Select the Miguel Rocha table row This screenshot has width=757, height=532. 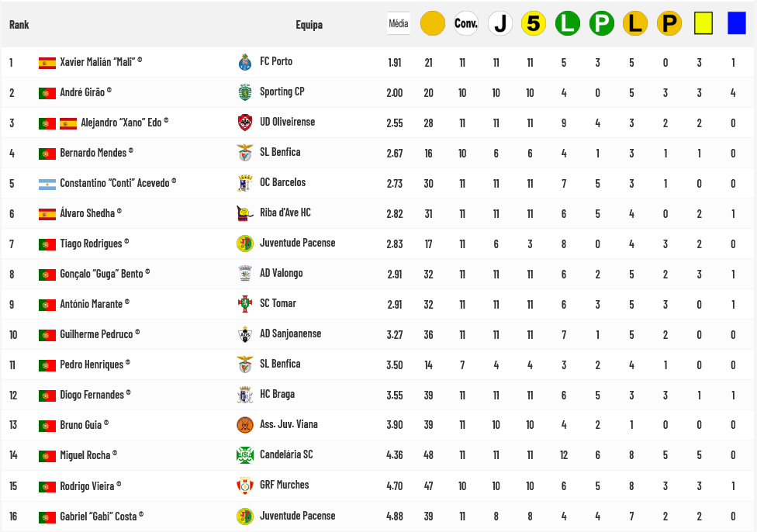378,454
